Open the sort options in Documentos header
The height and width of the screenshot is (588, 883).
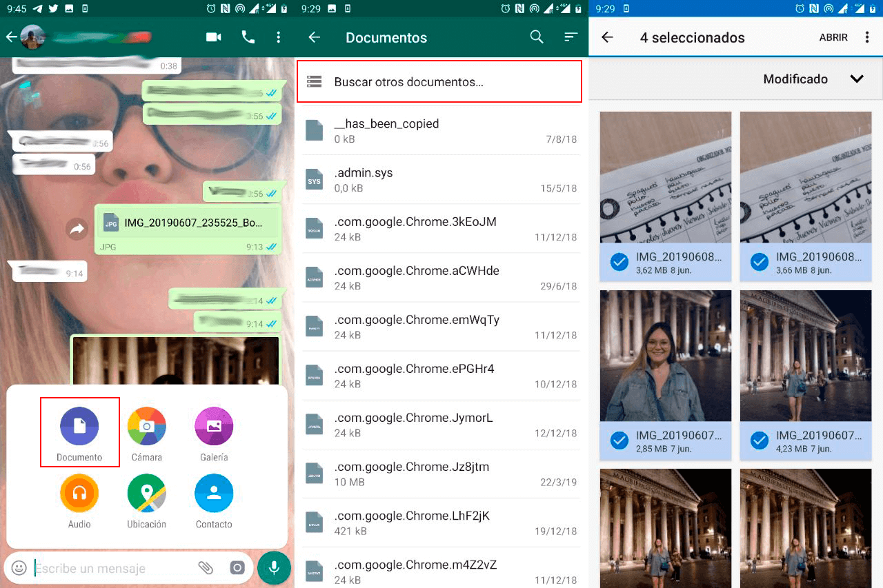[x=571, y=37]
